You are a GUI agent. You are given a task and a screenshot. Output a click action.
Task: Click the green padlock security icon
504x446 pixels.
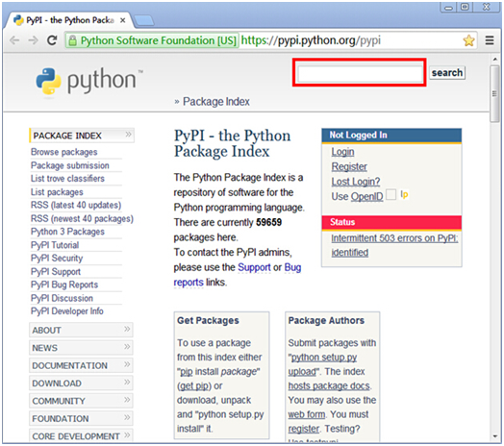(73, 40)
